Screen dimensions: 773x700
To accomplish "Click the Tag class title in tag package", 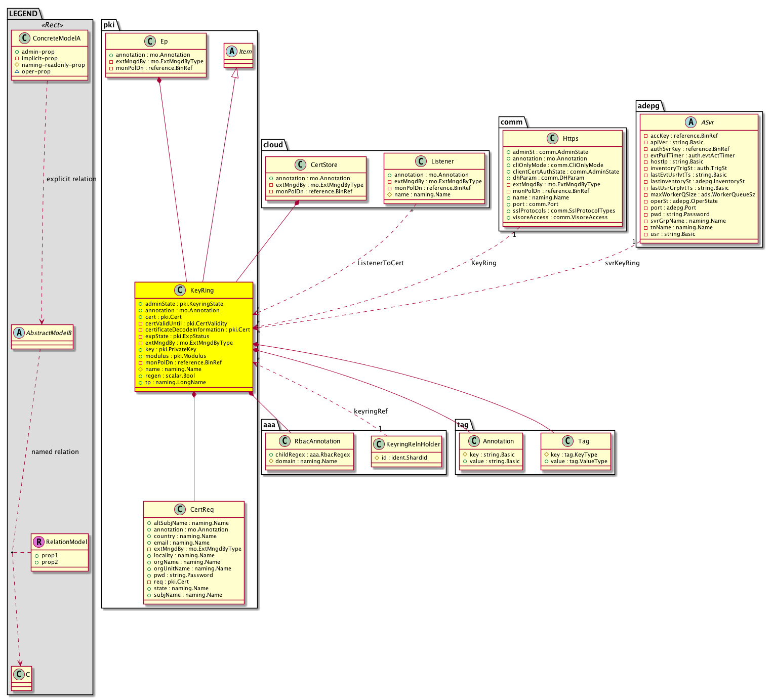I will pyautogui.click(x=583, y=441).
